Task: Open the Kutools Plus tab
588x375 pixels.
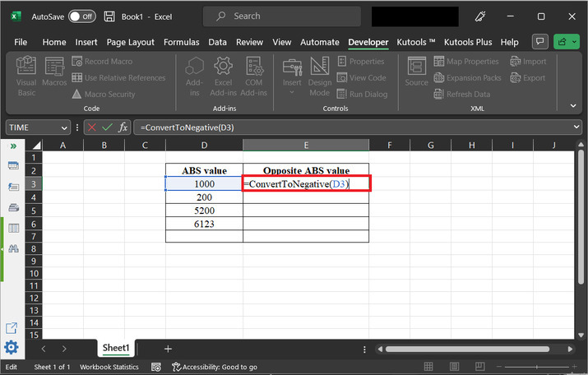Action: [468, 42]
